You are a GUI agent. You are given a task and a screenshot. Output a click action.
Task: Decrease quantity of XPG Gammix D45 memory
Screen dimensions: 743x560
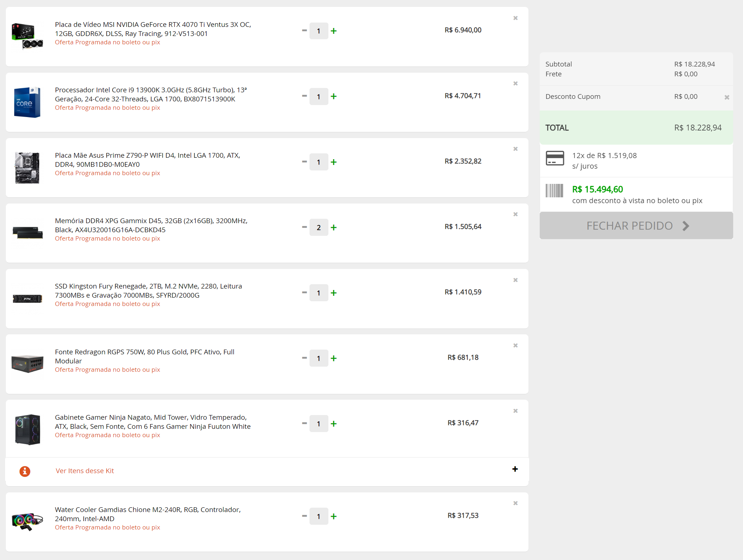tap(304, 227)
